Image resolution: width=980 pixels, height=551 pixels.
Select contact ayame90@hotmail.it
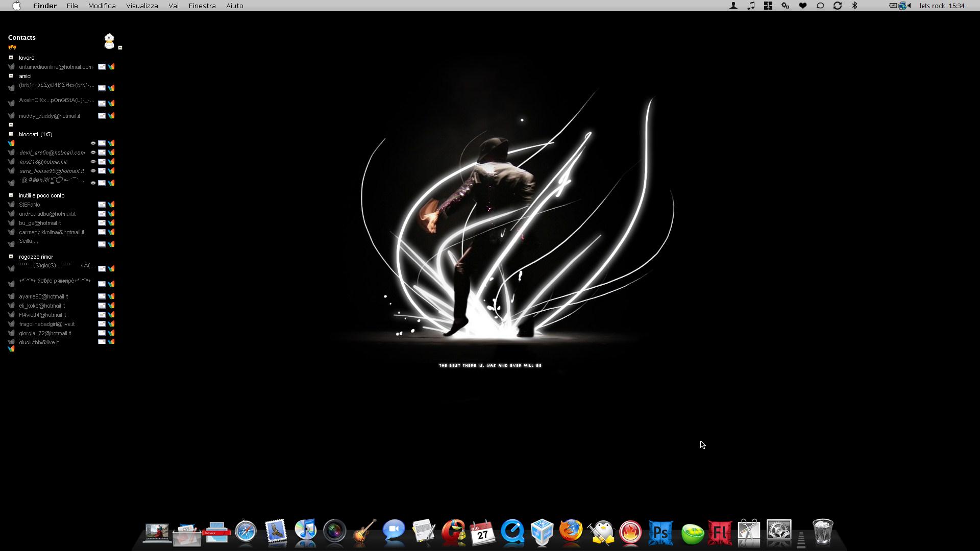(x=43, y=296)
